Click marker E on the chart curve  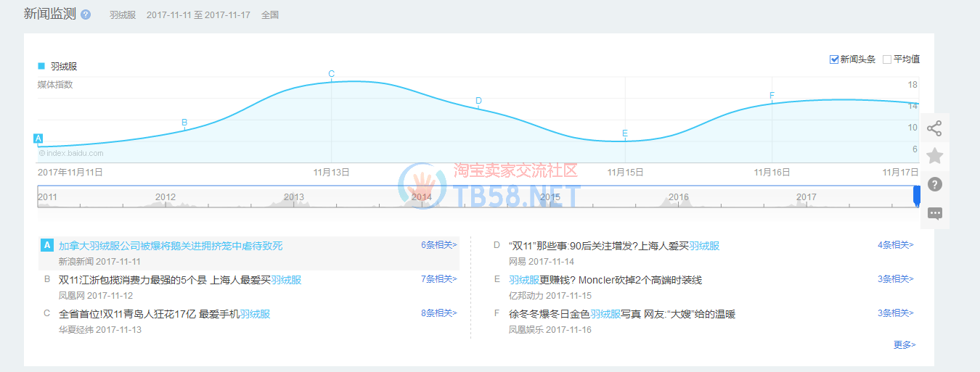coord(625,133)
